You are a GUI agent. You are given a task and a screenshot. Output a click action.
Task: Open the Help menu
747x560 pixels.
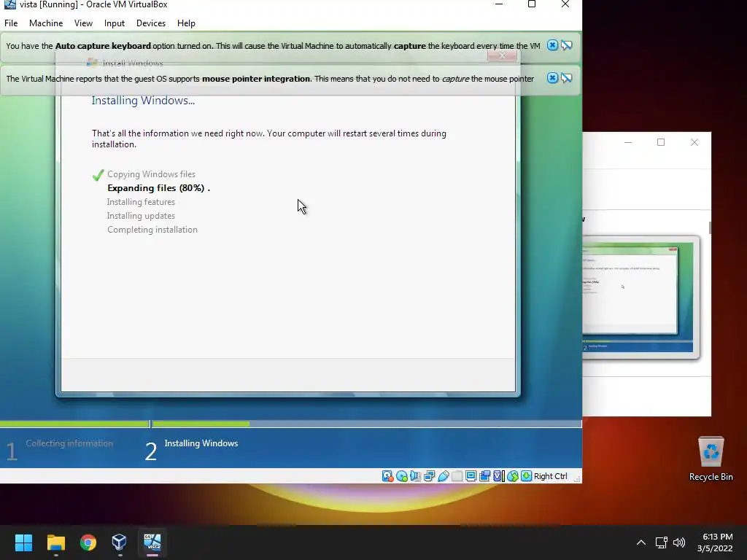pyautogui.click(x=186, y=23)
